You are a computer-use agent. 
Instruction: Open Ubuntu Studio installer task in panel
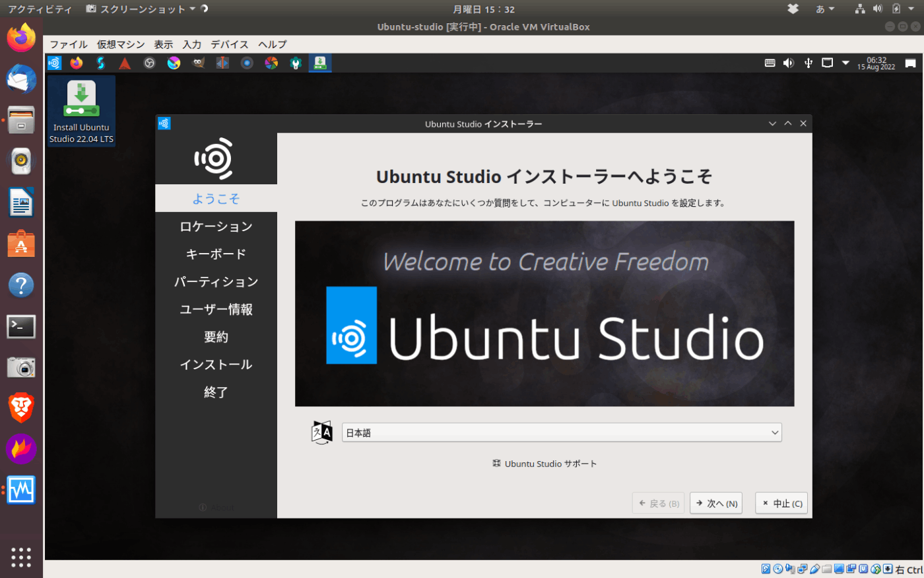319,63
